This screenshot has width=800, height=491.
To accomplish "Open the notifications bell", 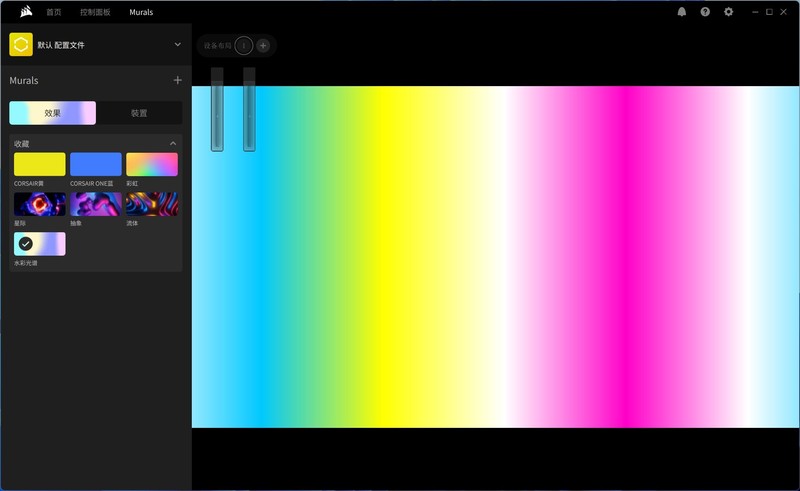I will (x=682, y=12).
